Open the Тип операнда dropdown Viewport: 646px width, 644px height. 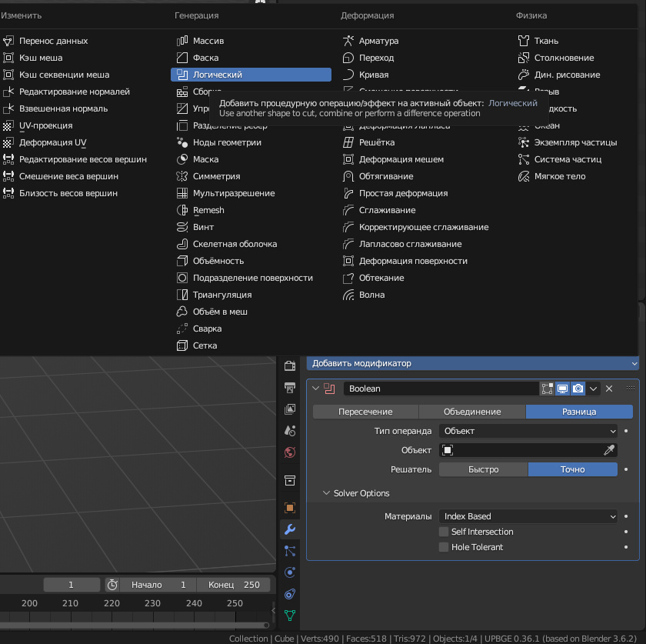[528, 431]
